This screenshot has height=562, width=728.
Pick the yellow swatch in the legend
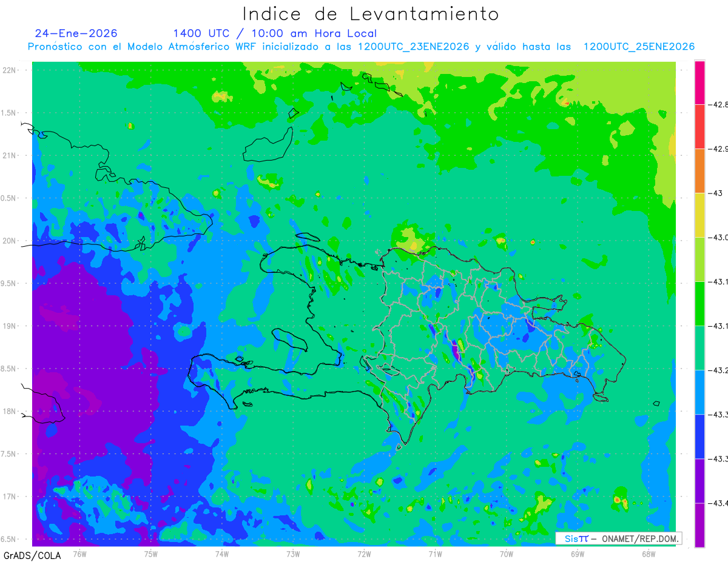tap(699, 215)
